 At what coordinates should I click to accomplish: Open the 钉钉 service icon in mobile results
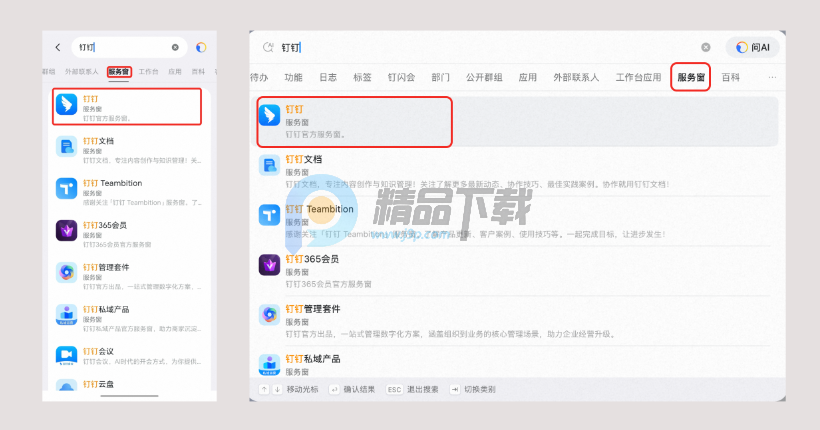point(66,104)
